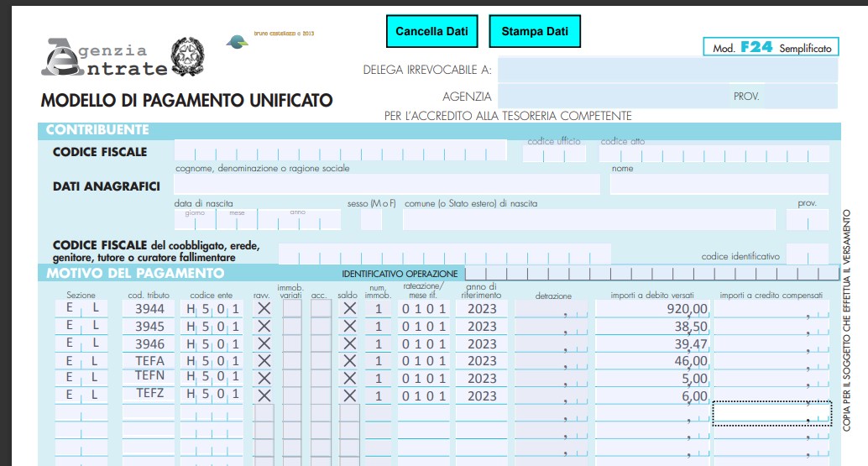The width and height of the screenshot is (868, 466).
Task: Select the sesso (M o F) field
Action: click(x=371, y=220)
